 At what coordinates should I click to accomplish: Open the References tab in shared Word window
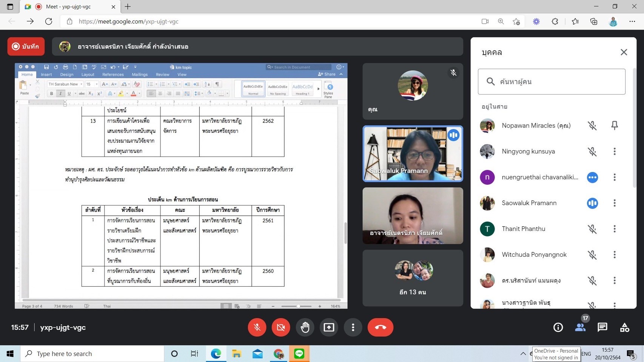pyautogui.click(x=113, y=75)
